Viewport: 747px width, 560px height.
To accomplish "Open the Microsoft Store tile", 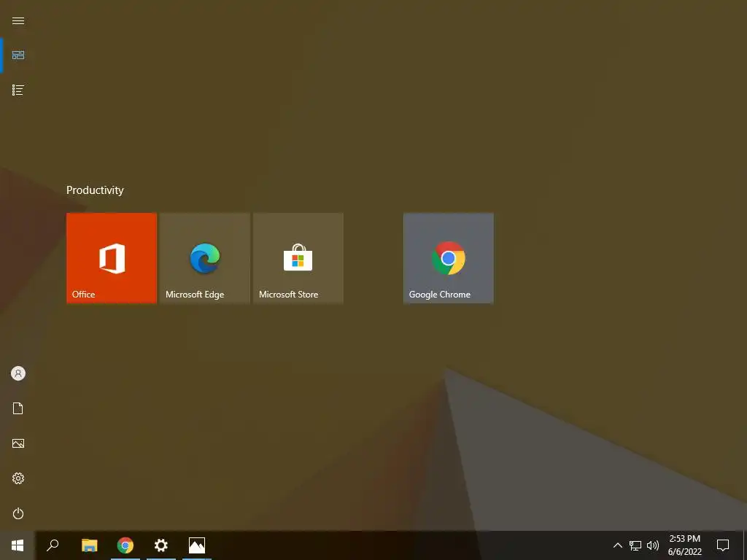I will (x=298, y=258).
